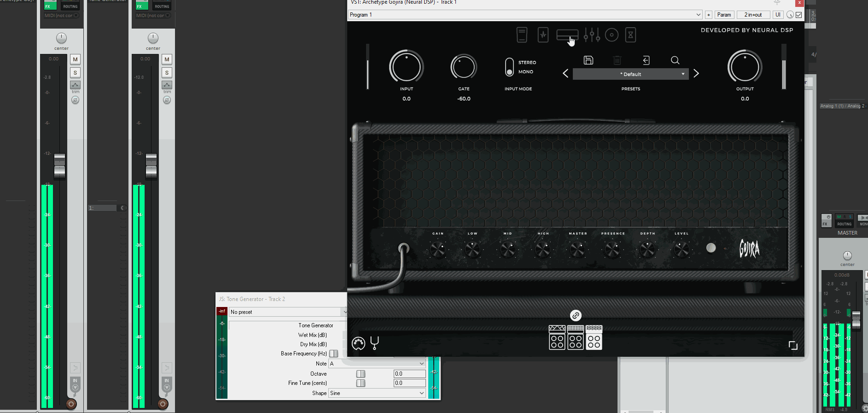Click the amp Gain knob
The width and height of the screenshot is (868, 413).
click(x=437, y=250)
